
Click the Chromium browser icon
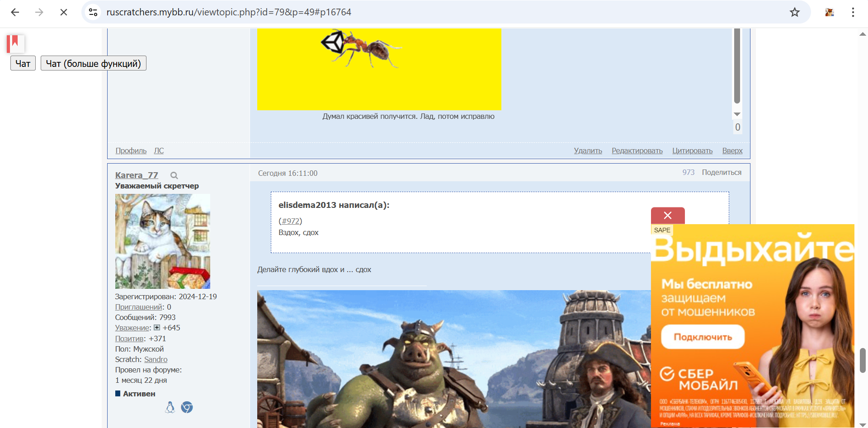click(x=187, y=407)
